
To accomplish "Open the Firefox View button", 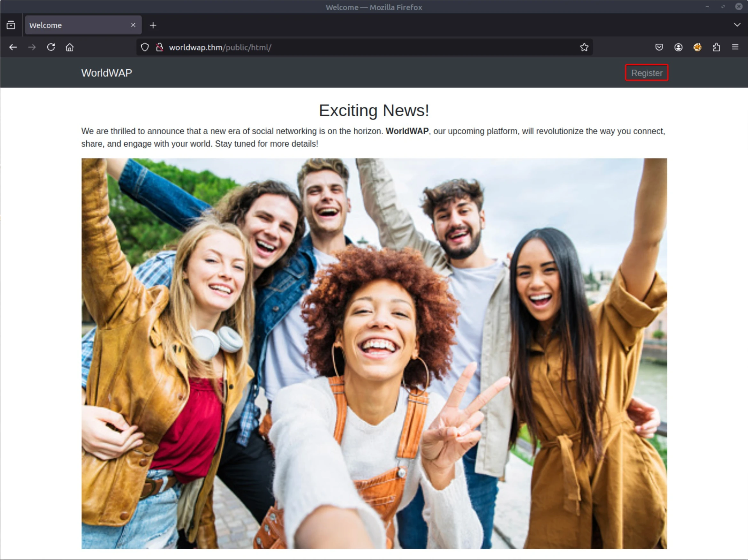I will 11,25.
